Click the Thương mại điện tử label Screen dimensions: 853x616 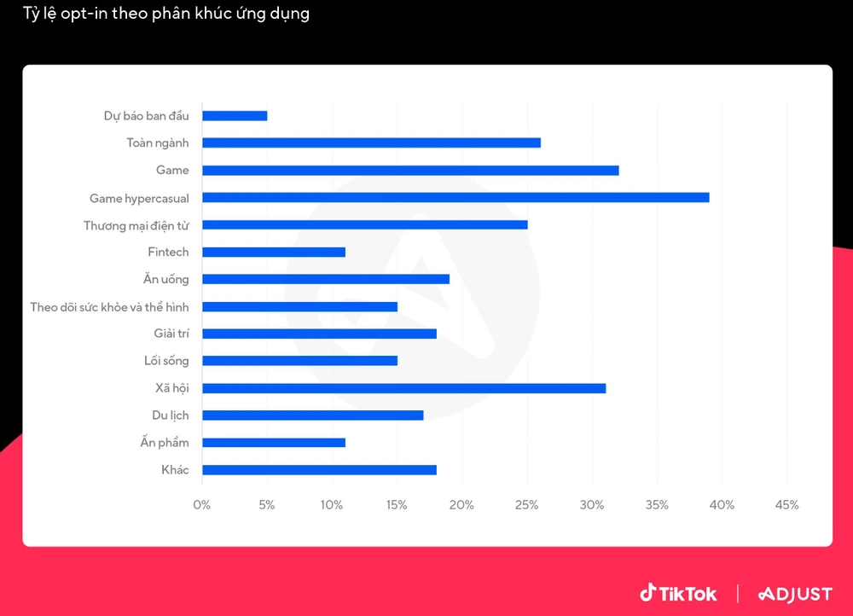[x=136, y=225]
